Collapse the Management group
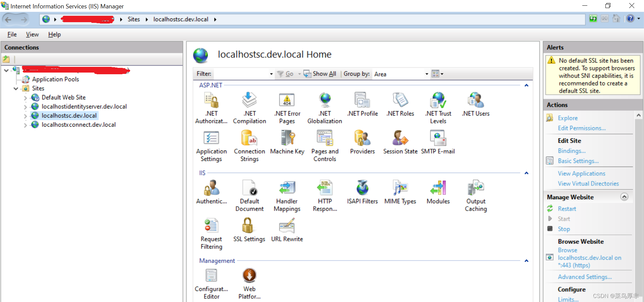The image size is (644, 302). [x=526, y=261]
